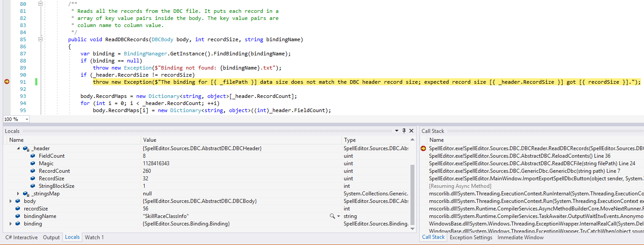Screen dimensions: 644x245
Task: Select the "SkillRaceClassInfo" value cell
Action: tap(241, 216)
